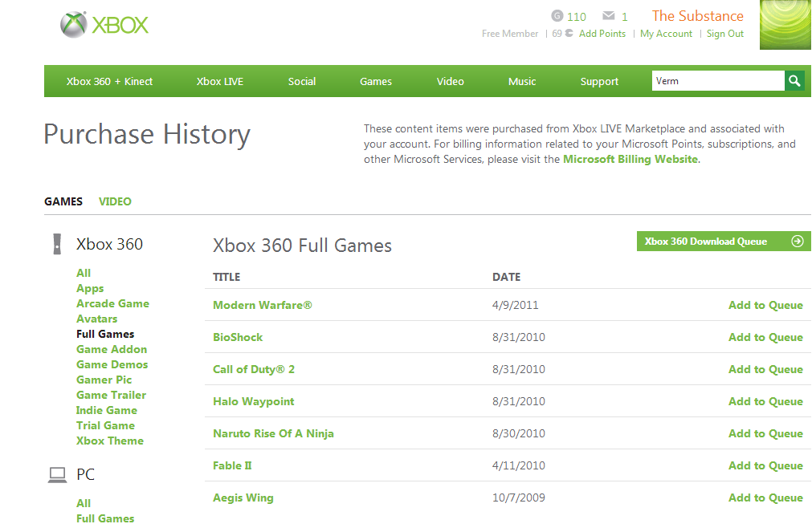Add Call of Duty 2 to queue
The image size is (812, 528).
[x=765, y=369]
